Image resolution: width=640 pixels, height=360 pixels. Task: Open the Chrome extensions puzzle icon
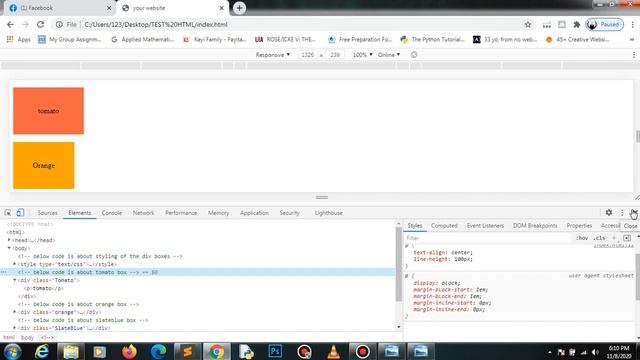577,24
